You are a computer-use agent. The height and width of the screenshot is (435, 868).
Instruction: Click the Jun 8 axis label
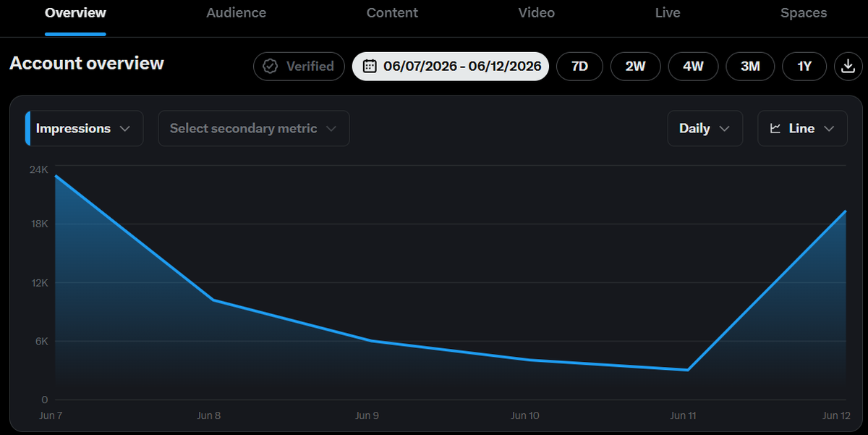[208, 416]
